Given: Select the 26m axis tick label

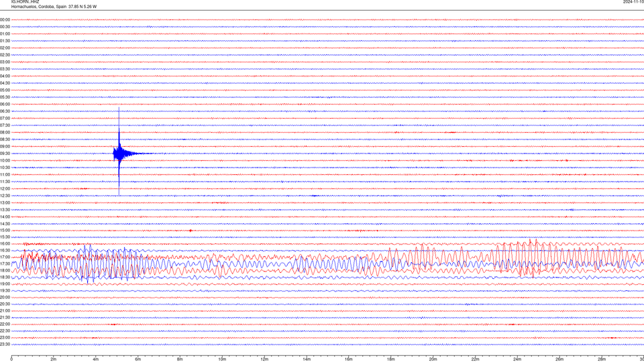Looking at the screenshot, I should coord(559,359).
